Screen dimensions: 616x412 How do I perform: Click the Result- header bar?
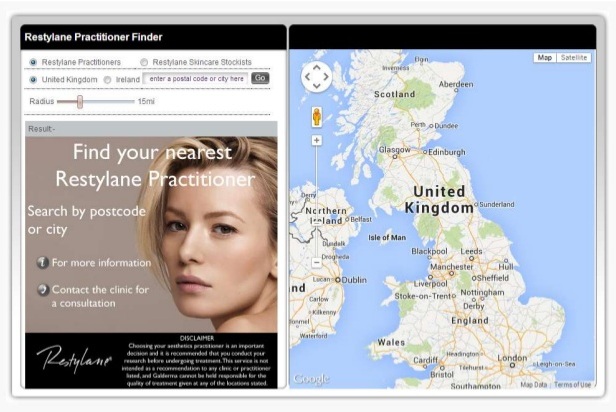(151, 129)
